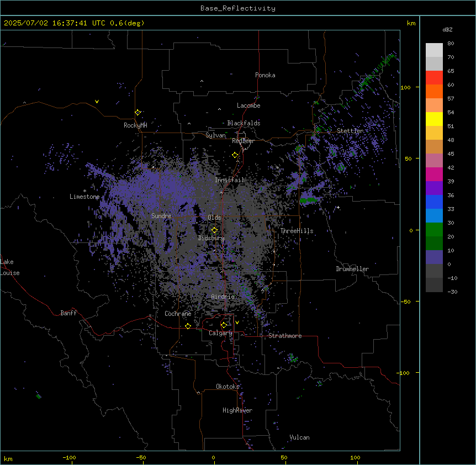Click the Cochrane label
Viewport: 476px width, 465px height.
click(178, 314)
